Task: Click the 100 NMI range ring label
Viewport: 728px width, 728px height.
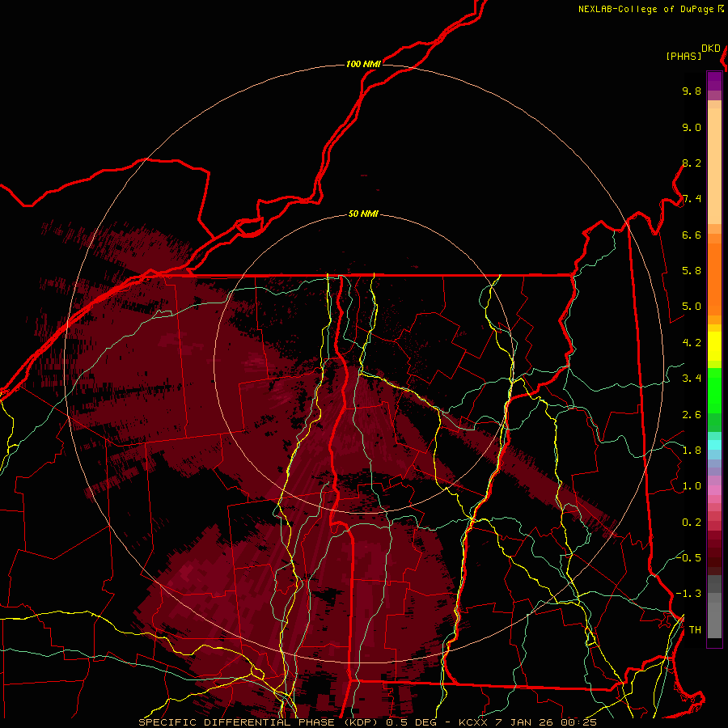Action: [x=363, y=64]
